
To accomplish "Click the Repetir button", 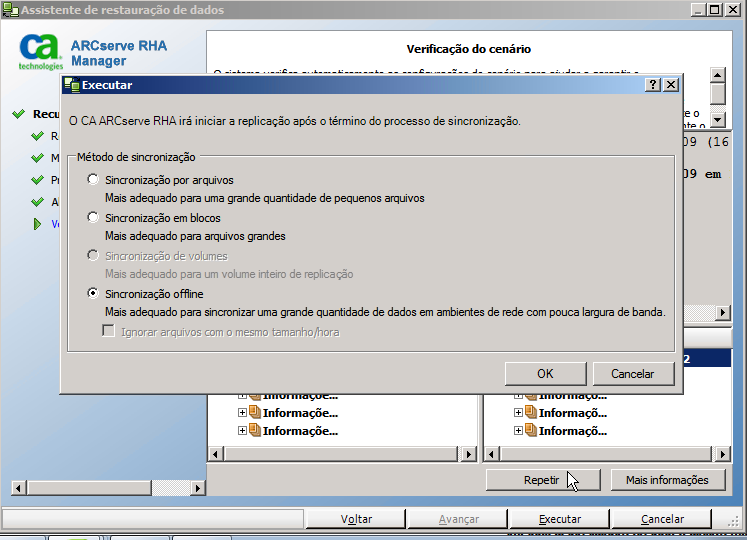I will (x=543, y=480).
